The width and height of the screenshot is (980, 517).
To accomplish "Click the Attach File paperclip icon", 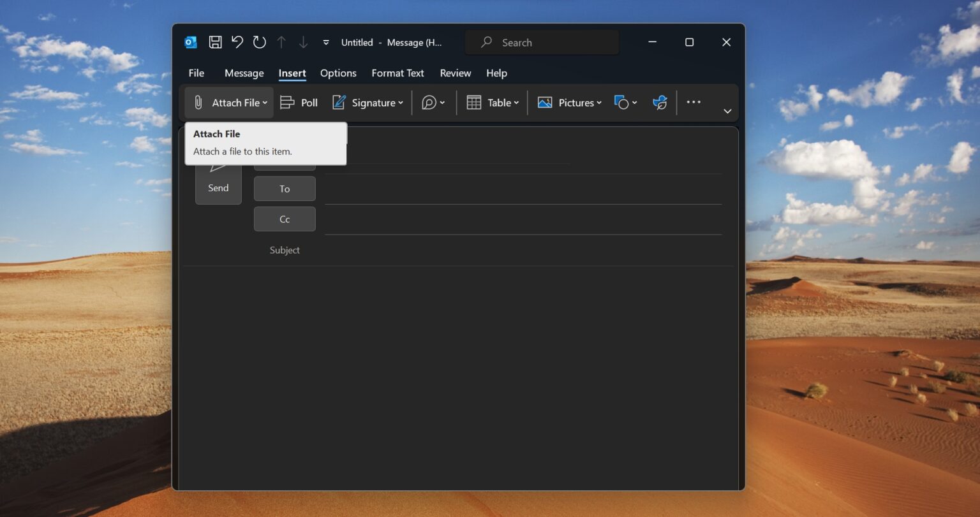I will pyautogui.click(x=198, y=102).
